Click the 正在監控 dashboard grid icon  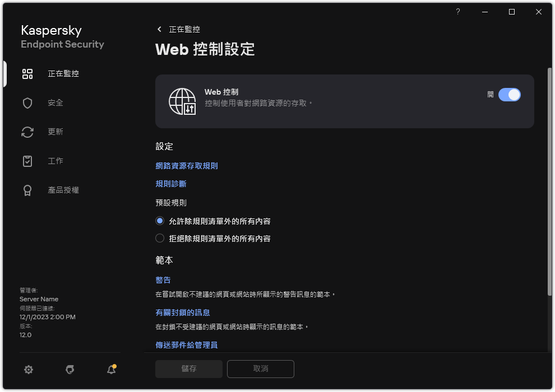tap(27, 74)
